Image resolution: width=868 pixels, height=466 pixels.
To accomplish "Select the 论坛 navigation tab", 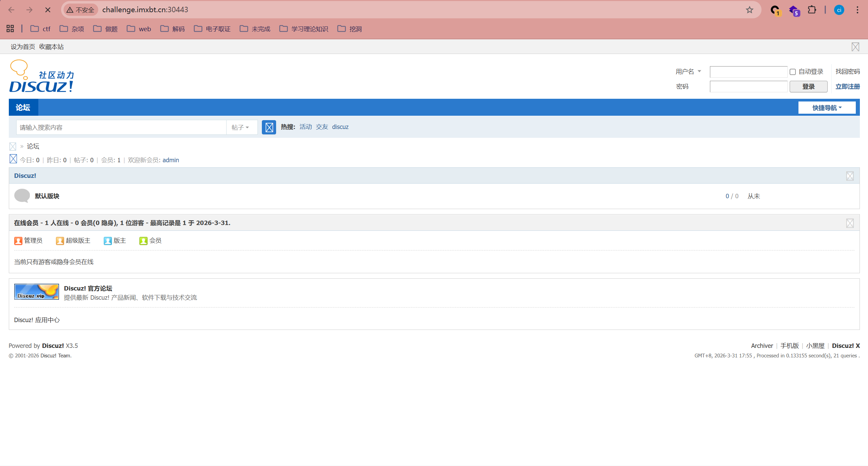I will click(x=23, y=108).
